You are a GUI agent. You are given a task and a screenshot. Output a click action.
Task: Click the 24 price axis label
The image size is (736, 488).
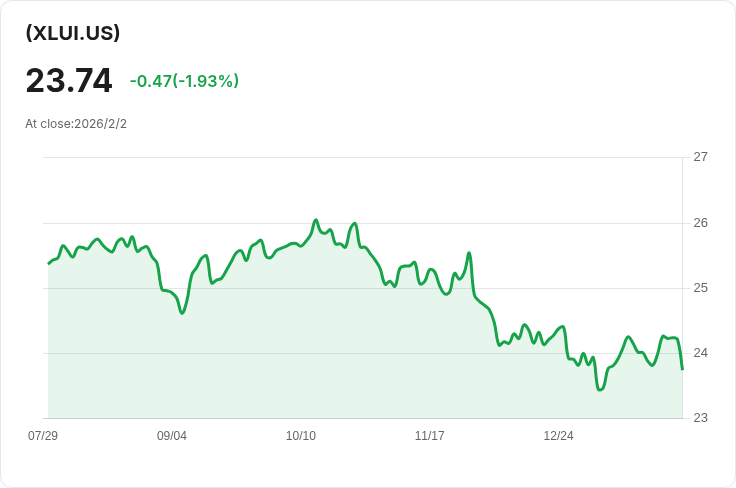(x=700, y=353)
